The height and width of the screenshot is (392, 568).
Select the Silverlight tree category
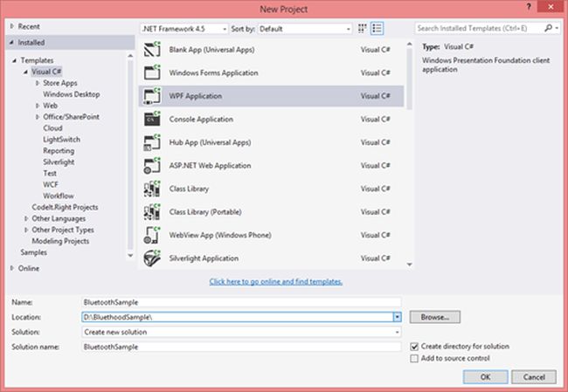point(59,162)
